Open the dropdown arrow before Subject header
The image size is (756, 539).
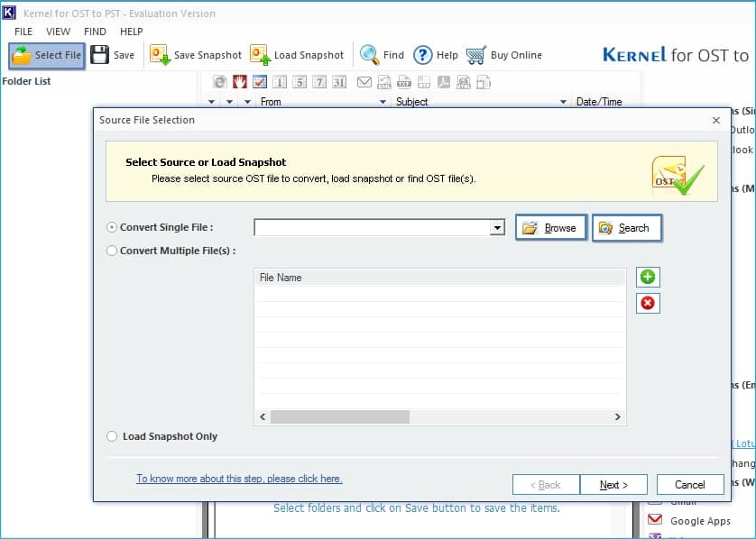(x=383, y=102)
